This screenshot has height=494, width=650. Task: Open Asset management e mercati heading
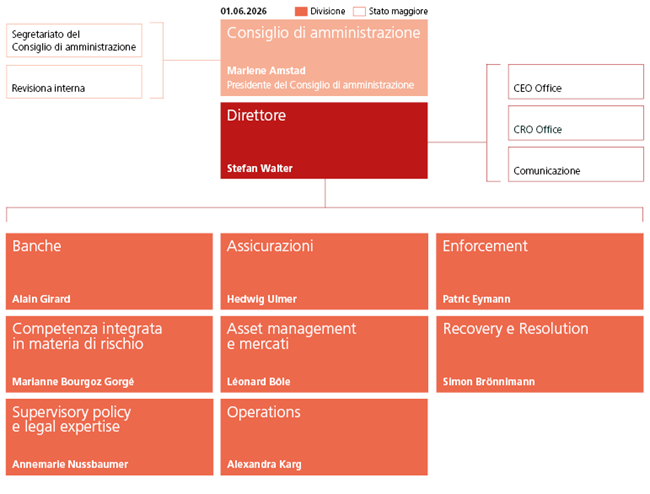[291, 336]
